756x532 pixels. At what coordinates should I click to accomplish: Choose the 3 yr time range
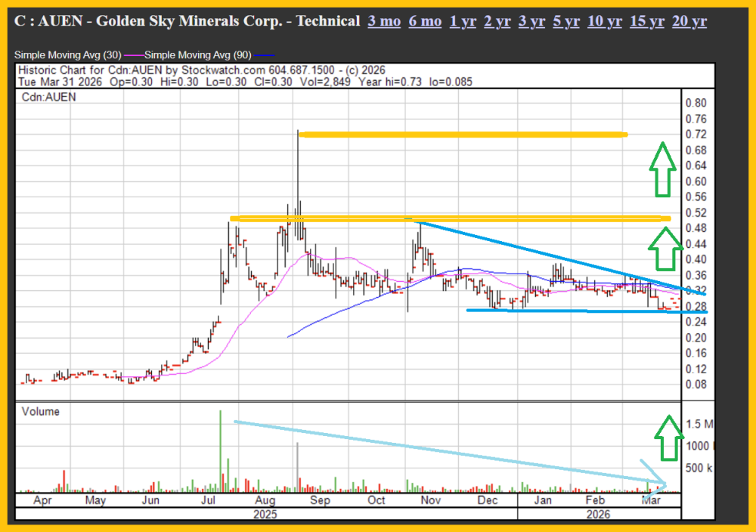[531, 21]
